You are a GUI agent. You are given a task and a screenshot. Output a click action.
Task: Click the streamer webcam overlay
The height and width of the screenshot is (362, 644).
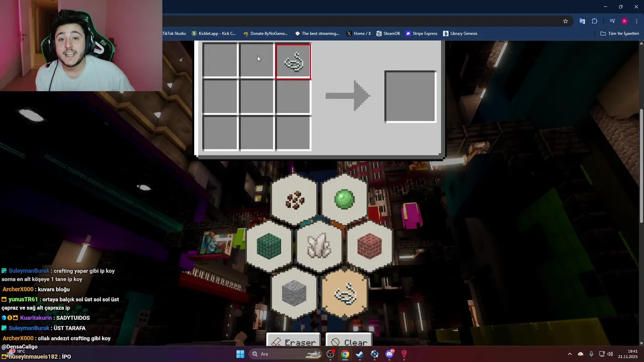pos(81,45)
